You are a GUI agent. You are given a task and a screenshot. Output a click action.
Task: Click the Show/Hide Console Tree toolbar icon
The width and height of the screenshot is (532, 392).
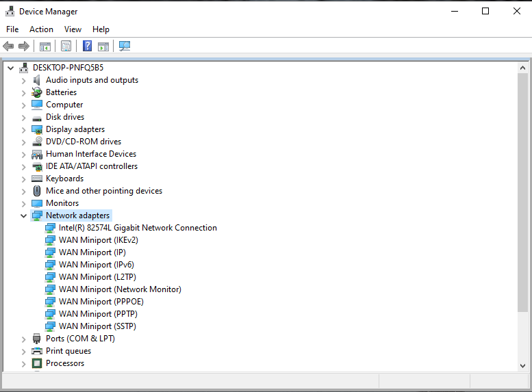pos(45,46)
